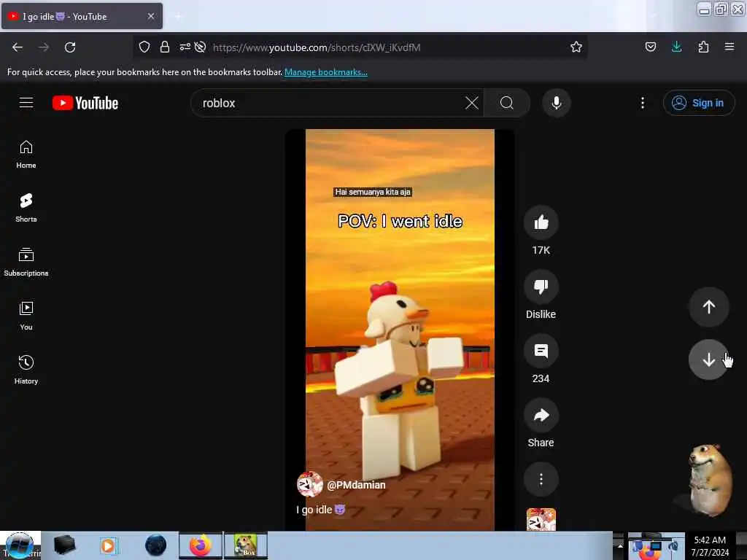This screenshot has height=560, width=747.
Task: Click the Firefox taskbar button
Action: click(201, 545)
